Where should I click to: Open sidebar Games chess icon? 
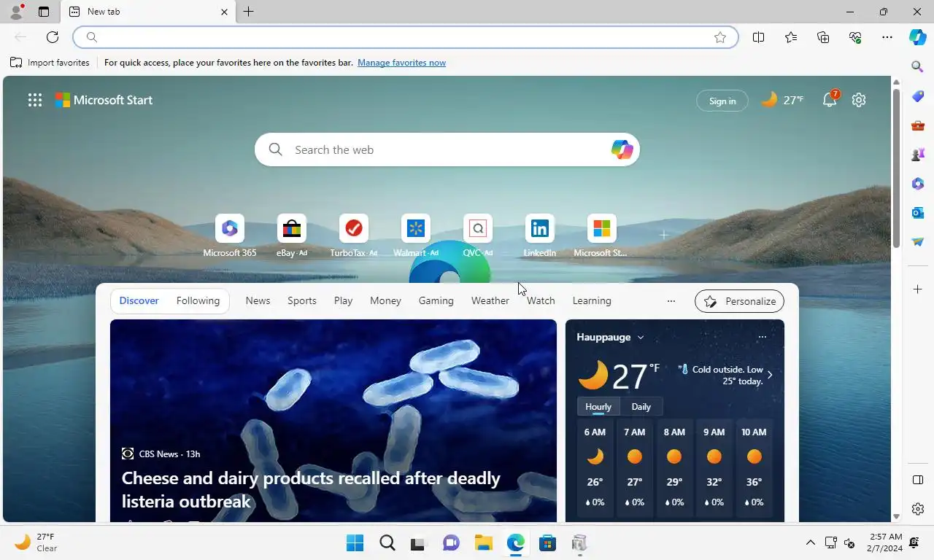click(x=918, y=155)
